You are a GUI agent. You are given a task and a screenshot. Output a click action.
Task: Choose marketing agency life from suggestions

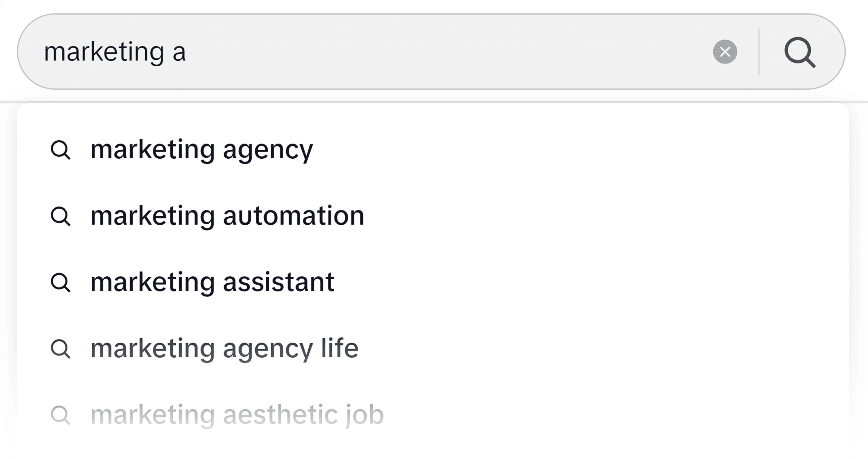[224, 349]
